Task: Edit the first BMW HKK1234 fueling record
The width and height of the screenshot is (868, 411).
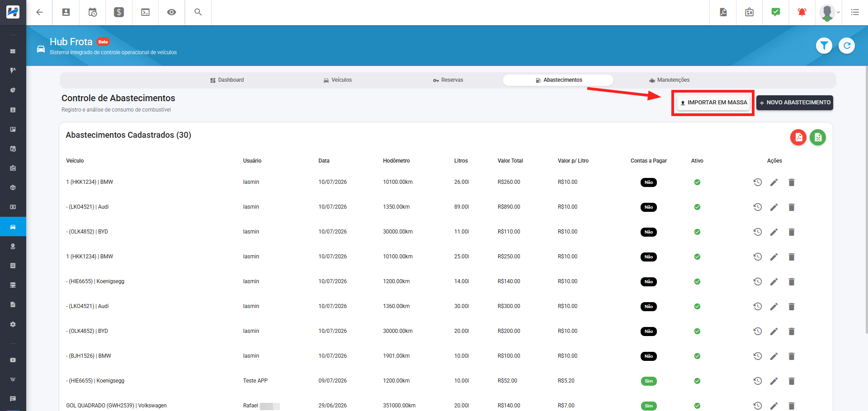Action: pyautogui.click(x=774, y=182)
